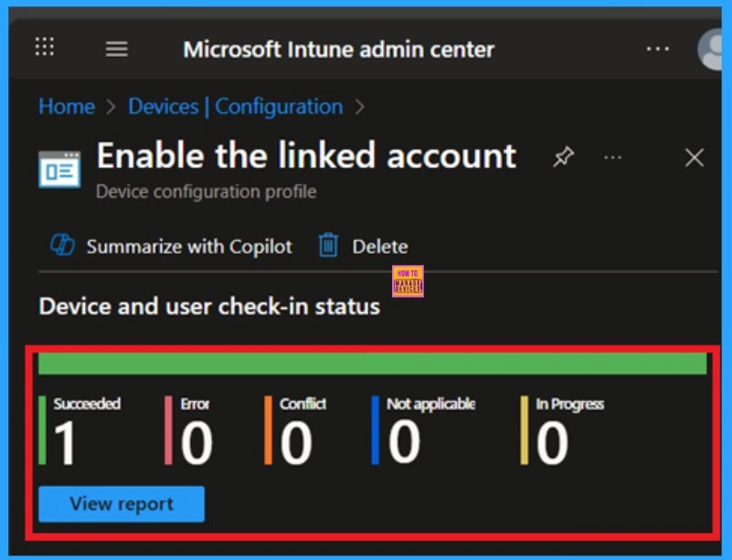Click the In Progress status label
Screen dimensions: 732x560
(x=570, y=404)
